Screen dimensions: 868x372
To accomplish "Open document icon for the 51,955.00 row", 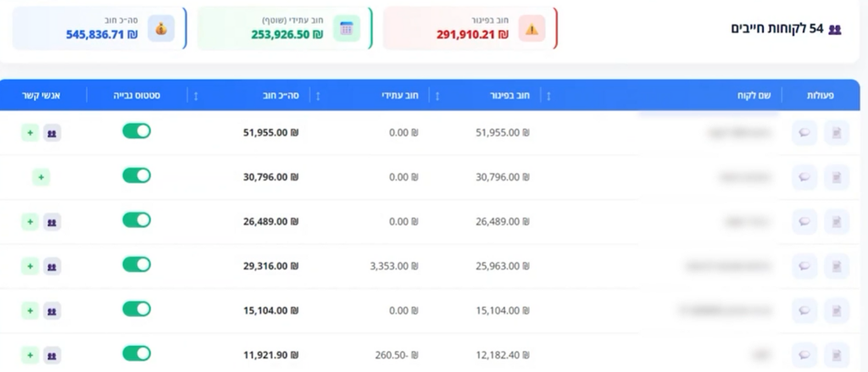I will 836,133.
